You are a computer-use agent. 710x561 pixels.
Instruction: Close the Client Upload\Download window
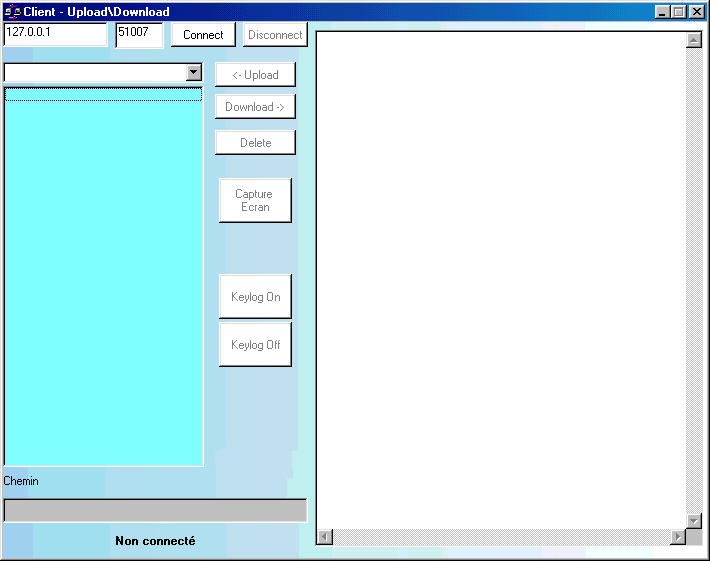[x=696, y=12]
